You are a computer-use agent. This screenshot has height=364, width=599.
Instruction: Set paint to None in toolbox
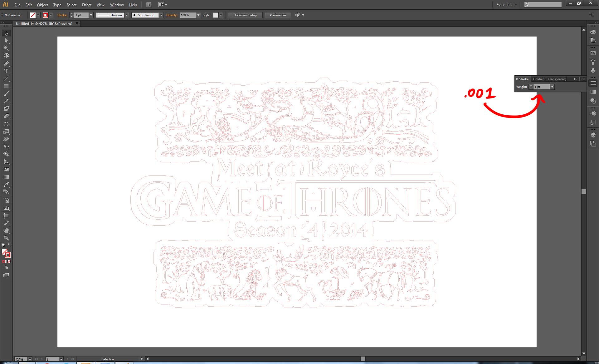point(9,261)
